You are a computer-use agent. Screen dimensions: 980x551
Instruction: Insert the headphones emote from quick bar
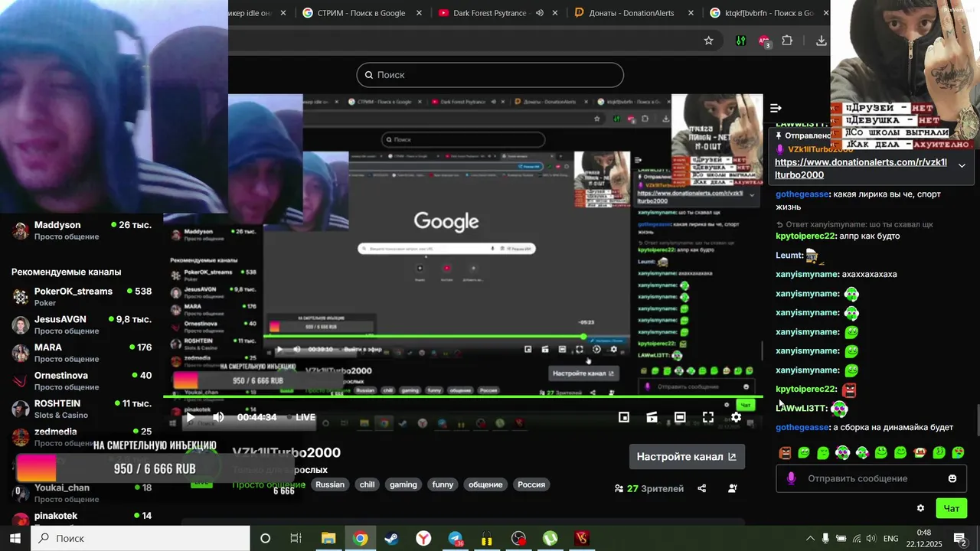(842, 453)
